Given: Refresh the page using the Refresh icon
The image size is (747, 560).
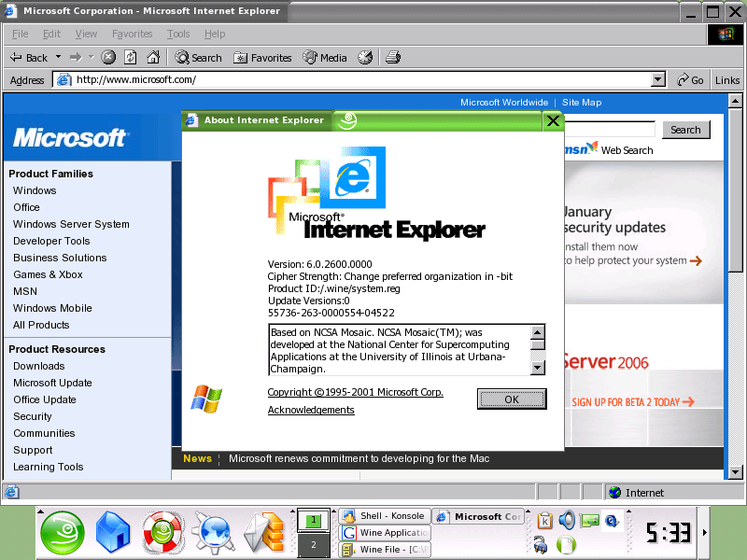Looking at the screenshot, I should click(131, 58).
